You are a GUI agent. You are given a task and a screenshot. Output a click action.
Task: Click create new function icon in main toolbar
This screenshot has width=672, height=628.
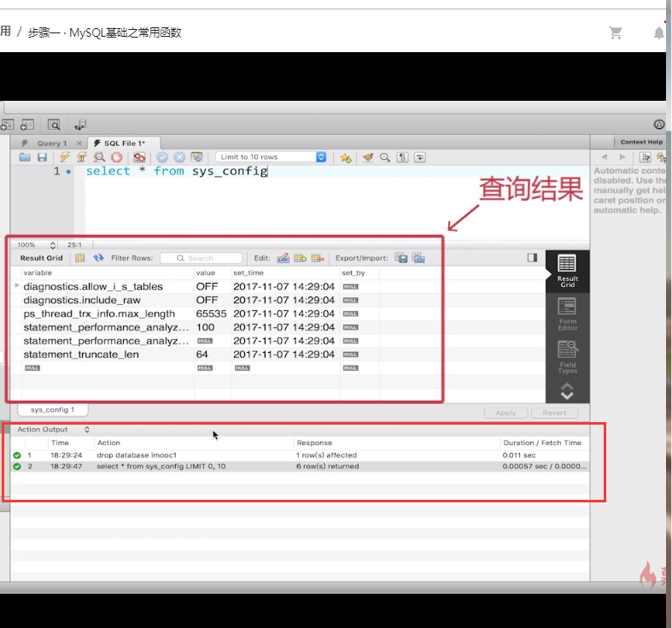27,125
